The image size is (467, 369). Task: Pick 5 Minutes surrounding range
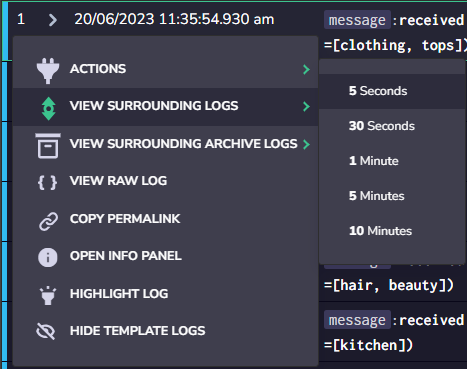tap(392, 196)
